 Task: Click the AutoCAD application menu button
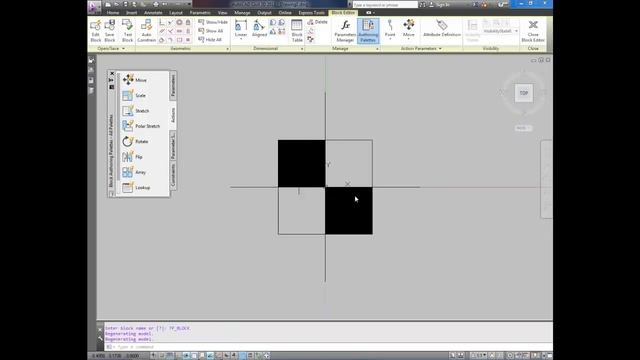point(93,6)
